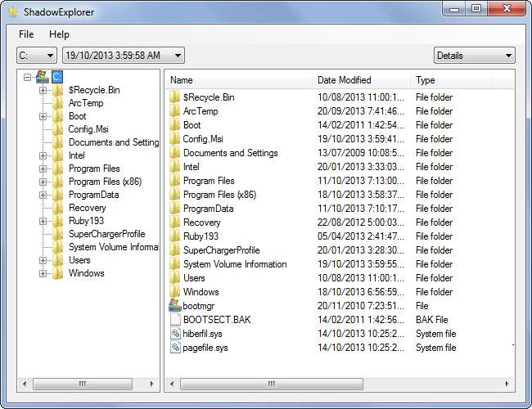Click the BOOTSECT.BAK file icon
The width and height of the screenshot is (532, 409).
(175, 320)
